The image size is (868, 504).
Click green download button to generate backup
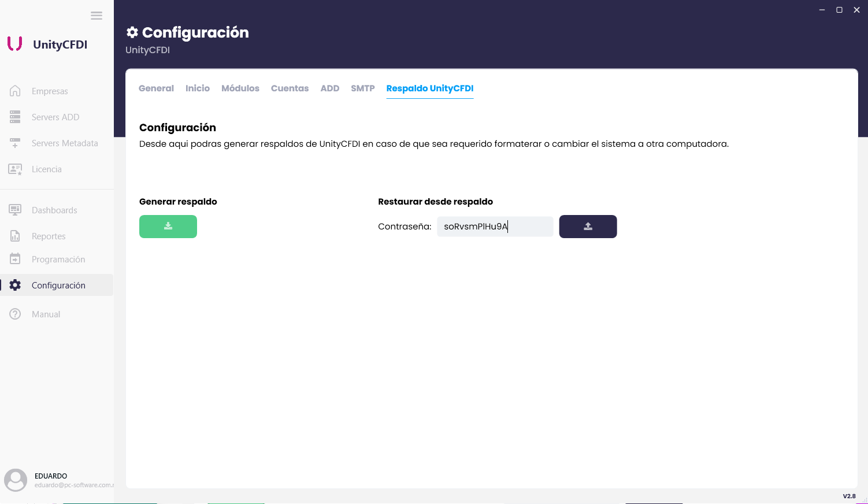pos(168,227)
